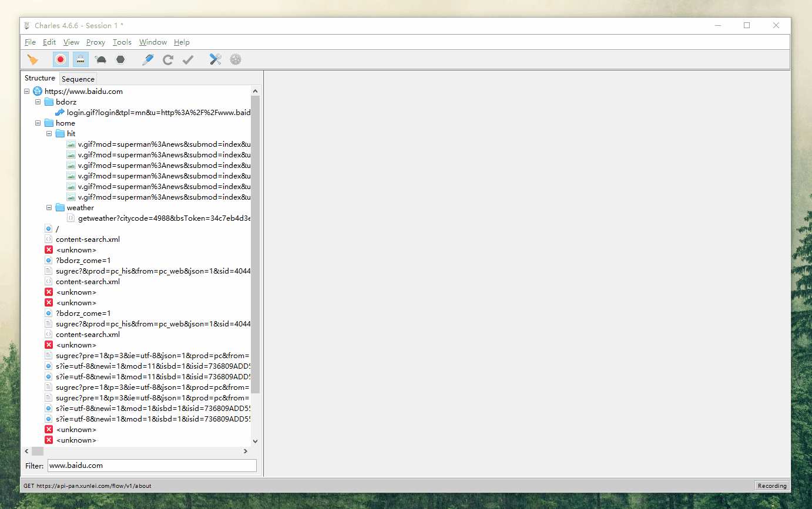The width and height of the screenshot is (812, 509).
Task: Validate selected responses with the checkmark icon
Action: pyautogui.click(x=188, y=59)
